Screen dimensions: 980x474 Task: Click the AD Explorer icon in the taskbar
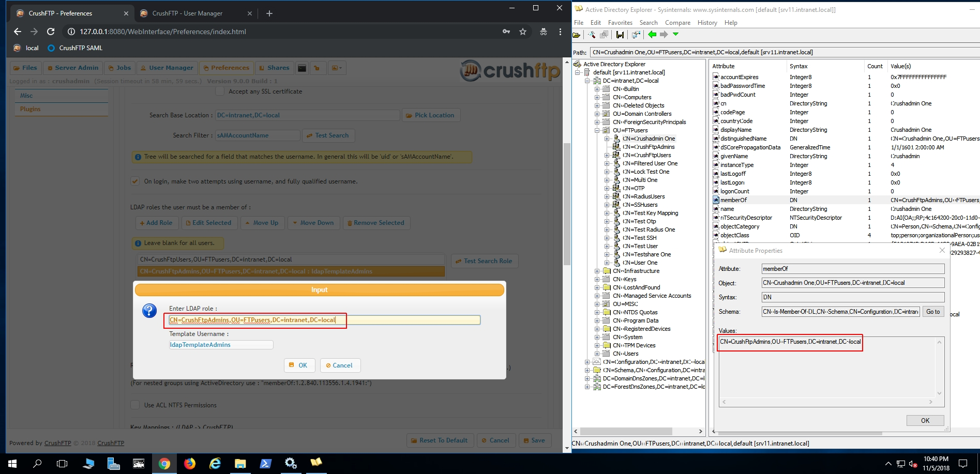[x=316, y=464]
